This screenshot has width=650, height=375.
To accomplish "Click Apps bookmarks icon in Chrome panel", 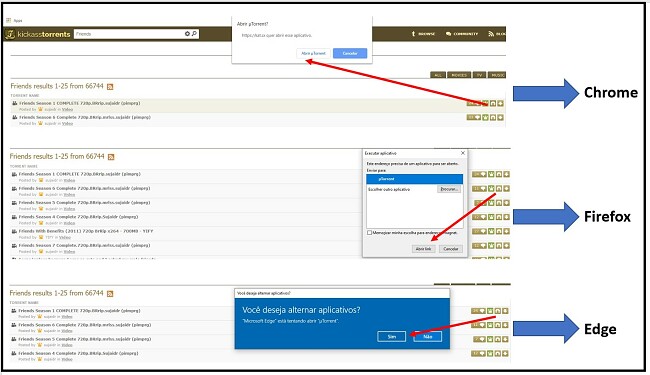I will 8,20.
